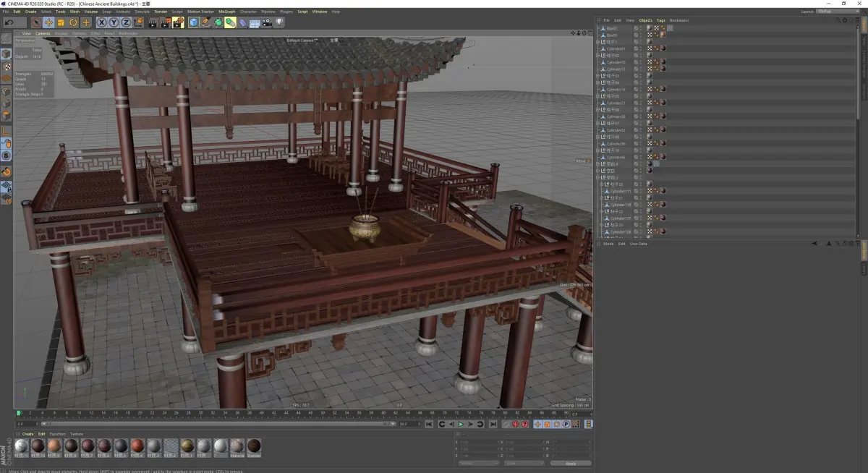868x473 pixels.
Task: Toggle the Y axis lock
Action: pos(114,22)
